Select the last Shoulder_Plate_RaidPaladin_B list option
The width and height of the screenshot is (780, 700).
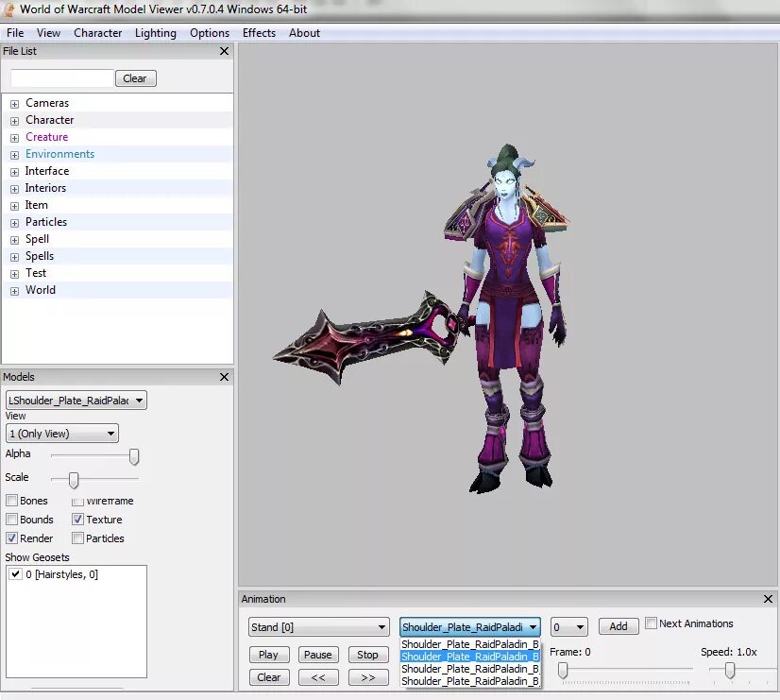470,681
